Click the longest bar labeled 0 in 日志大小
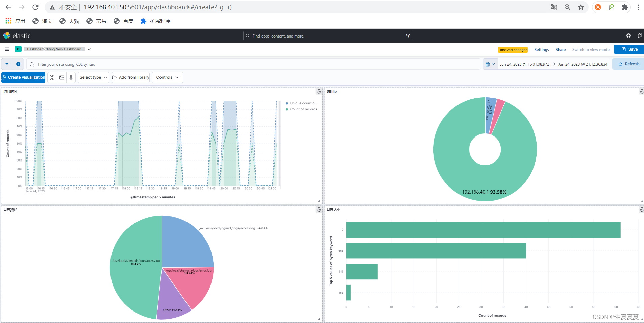Screen dimensions: 644x323 [483, 230]
